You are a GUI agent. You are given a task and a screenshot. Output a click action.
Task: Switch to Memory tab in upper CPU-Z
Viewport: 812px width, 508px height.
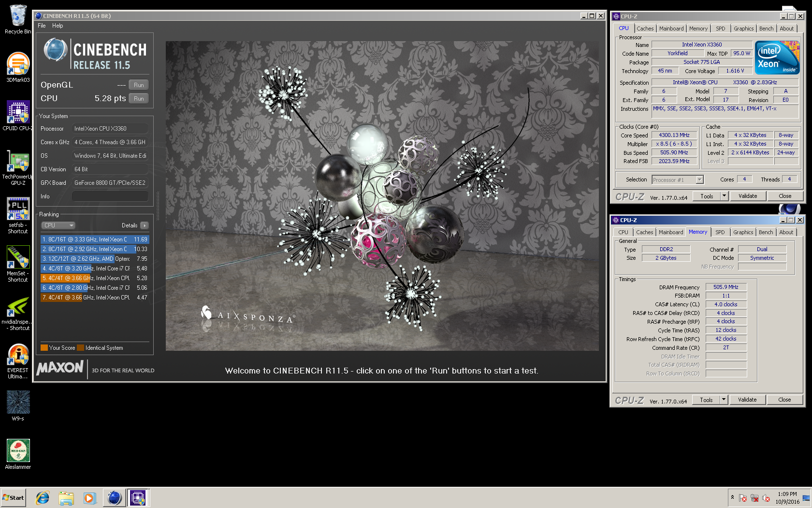pyautogui.click(x=698, y=29)
